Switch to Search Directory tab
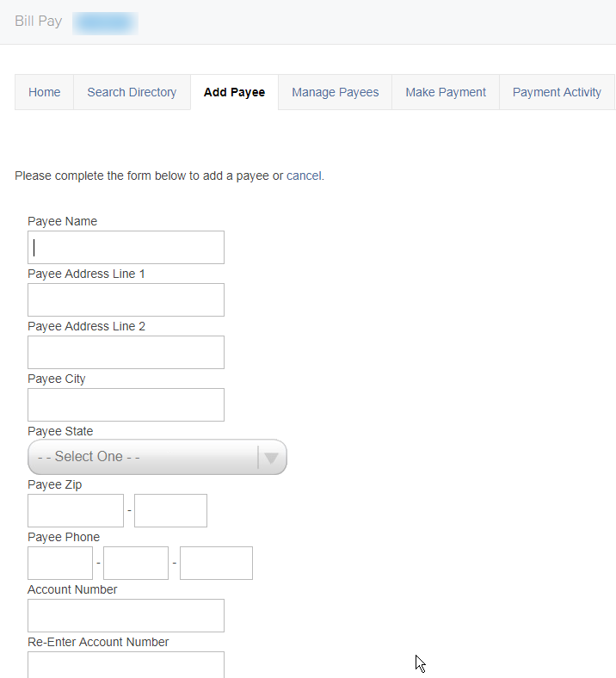Viewport: 616px width, 678px height. point(132,92)
